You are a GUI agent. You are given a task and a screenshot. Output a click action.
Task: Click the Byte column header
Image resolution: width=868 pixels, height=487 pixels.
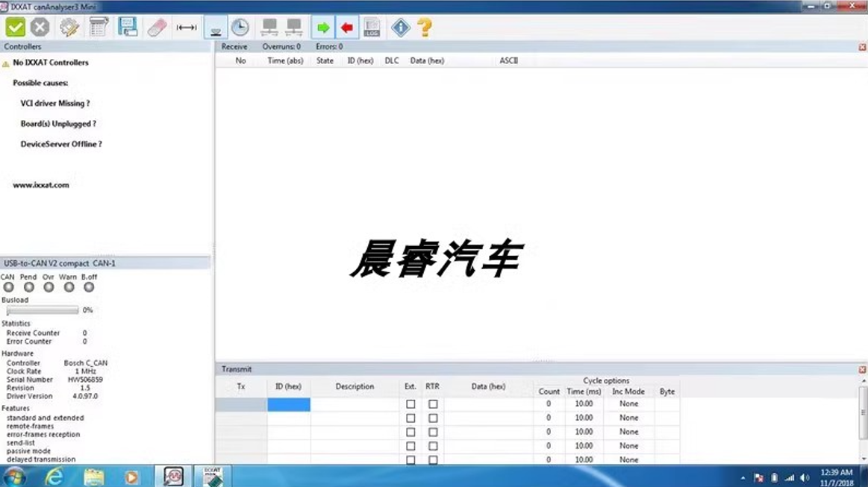pos(667,392)
